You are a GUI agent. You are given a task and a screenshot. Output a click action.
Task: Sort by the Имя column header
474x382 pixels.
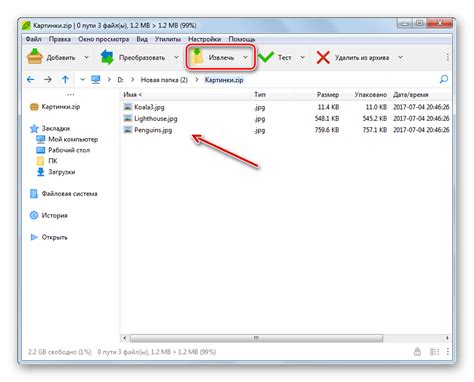(133, 94)
